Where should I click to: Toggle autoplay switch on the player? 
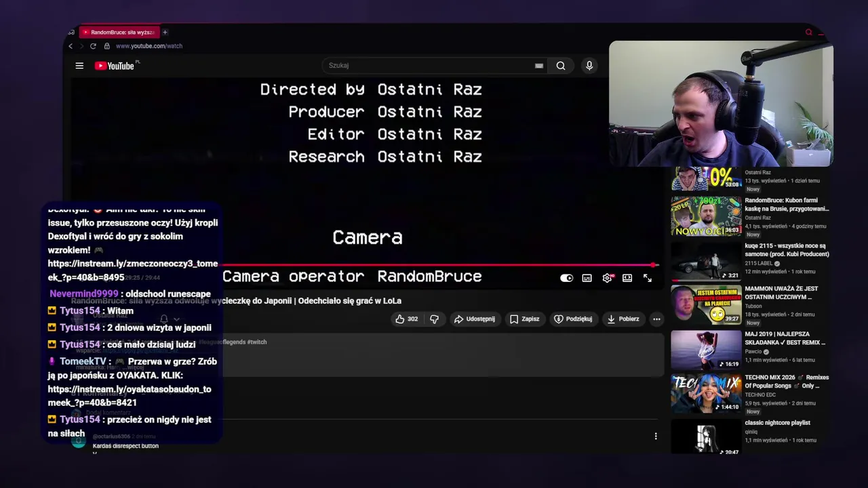coord(566,278)
